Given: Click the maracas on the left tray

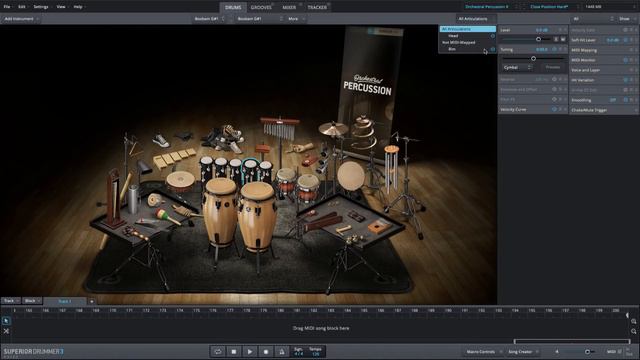Looking at the screenshot, I should [167, 216].
